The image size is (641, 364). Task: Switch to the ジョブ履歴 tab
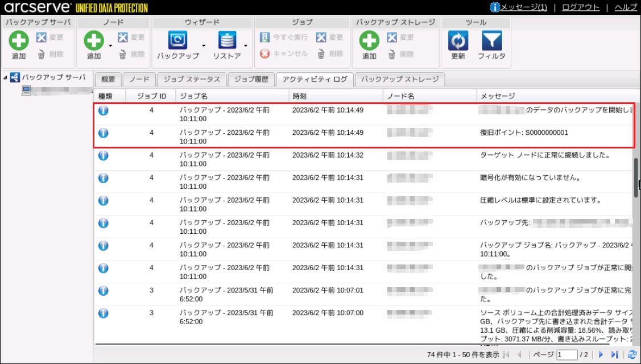pos(252,79)
